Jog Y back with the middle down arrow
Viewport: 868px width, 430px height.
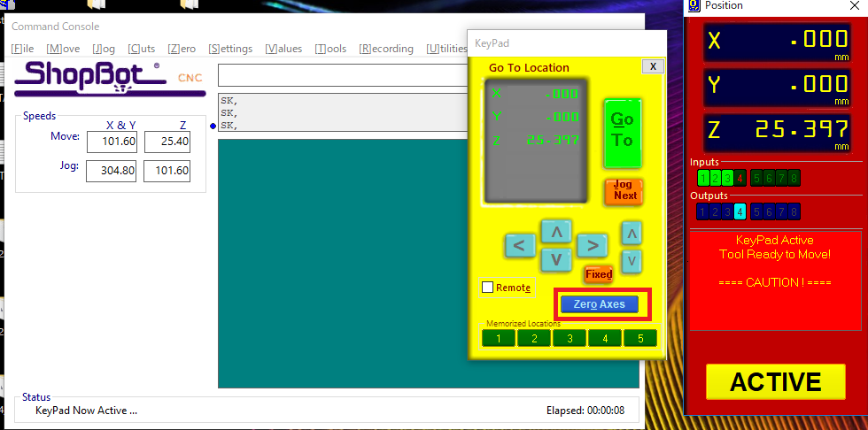(x=556, y=260)
